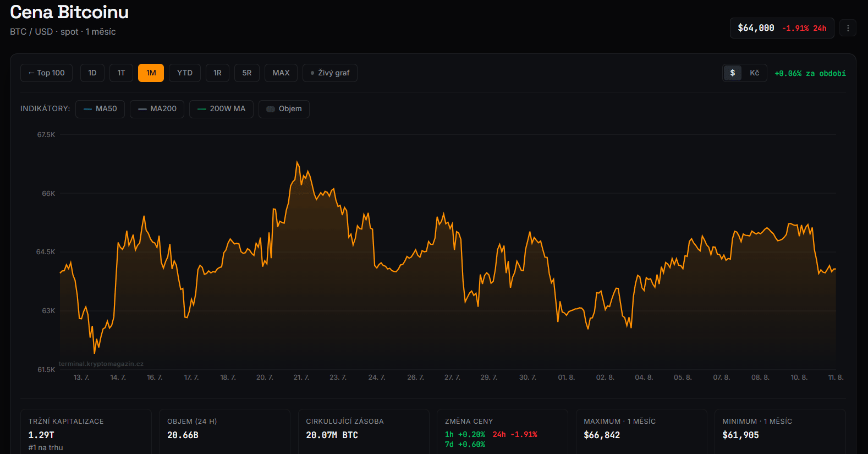Click the chart peak near 21. 7.
The height and width of the screenshot is (454, 868).
click(298, 162)
